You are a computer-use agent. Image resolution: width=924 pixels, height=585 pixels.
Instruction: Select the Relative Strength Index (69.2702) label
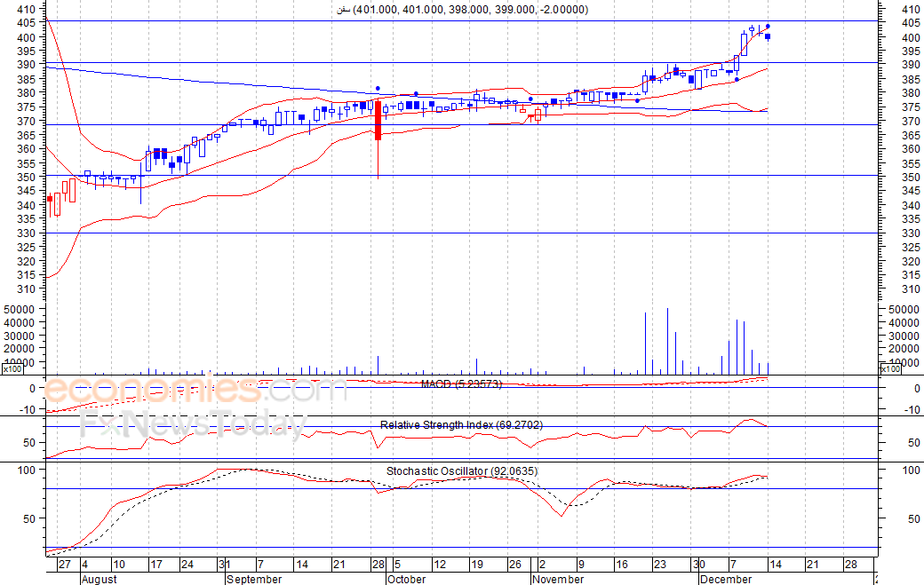(x=461, y=425)
